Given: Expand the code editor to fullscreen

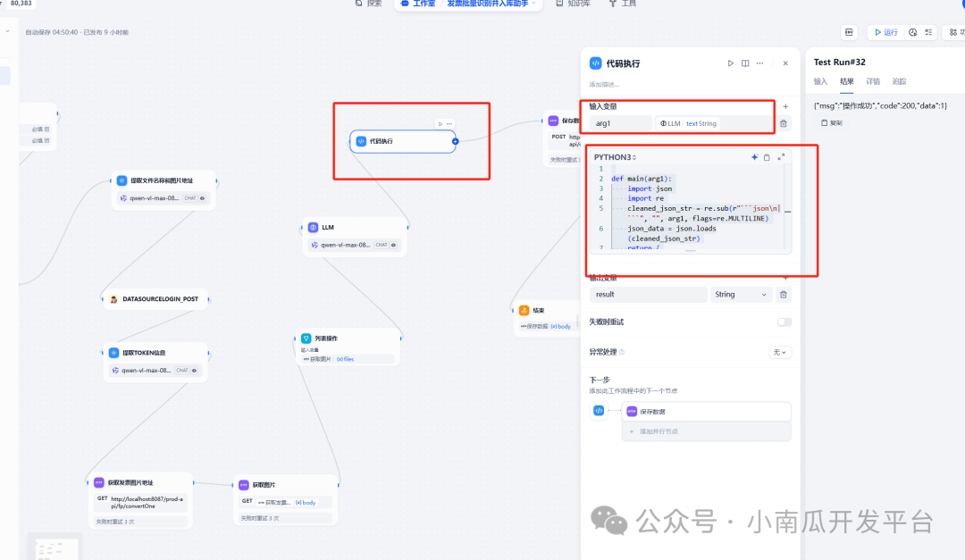Looking at the screenshot, I should [780, 157].
